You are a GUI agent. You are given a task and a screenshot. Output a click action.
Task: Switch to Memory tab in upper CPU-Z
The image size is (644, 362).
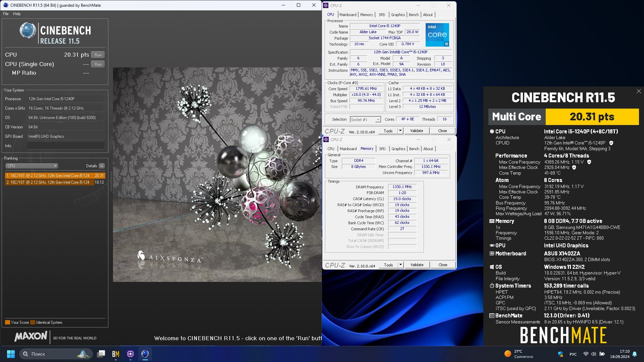tap(367, 15)
